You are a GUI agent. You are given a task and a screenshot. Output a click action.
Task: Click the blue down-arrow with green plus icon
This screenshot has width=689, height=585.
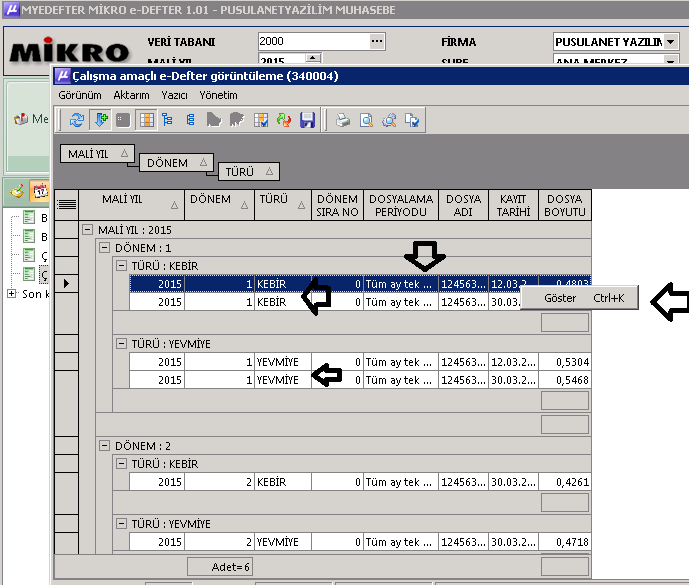click(101, 120)
